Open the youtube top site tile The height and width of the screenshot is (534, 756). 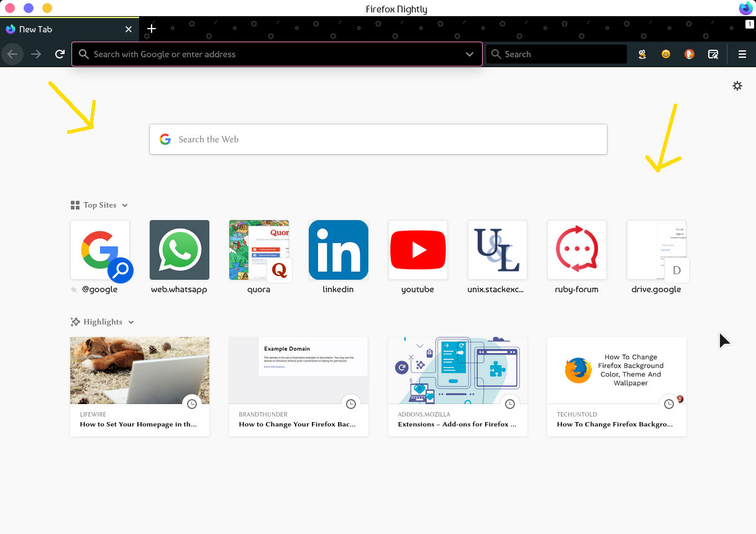coord(418,250)
